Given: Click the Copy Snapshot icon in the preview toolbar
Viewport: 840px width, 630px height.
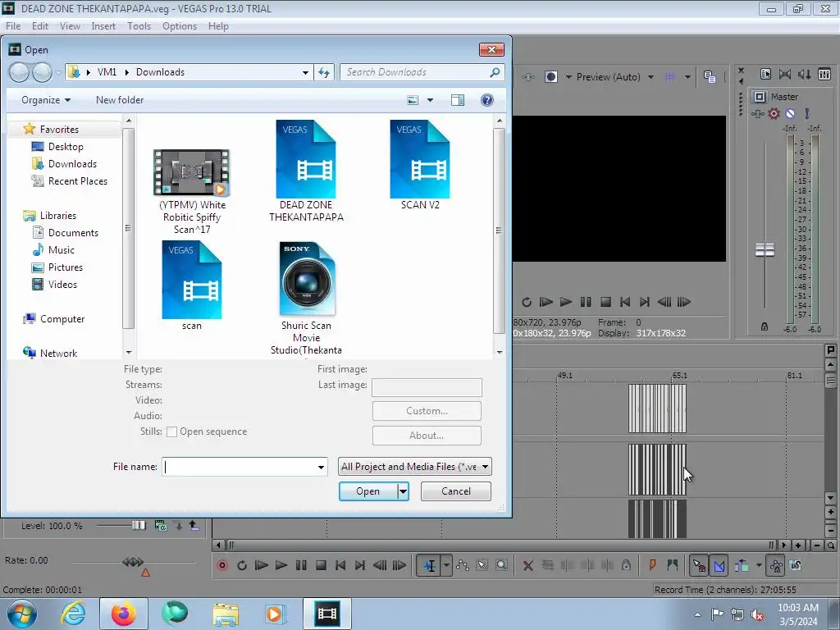Looking at the screenshot, I should click(x=710, y=77).
